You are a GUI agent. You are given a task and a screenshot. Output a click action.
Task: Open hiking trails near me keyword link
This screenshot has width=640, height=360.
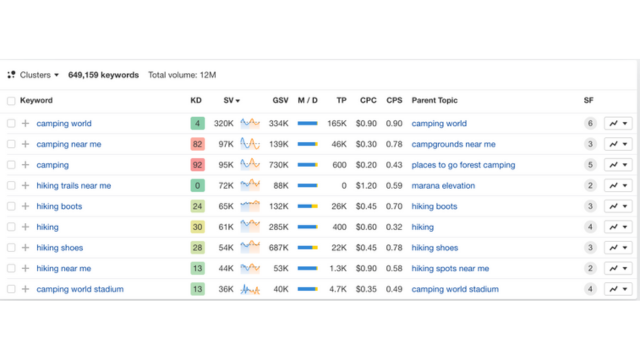[73, 186]
